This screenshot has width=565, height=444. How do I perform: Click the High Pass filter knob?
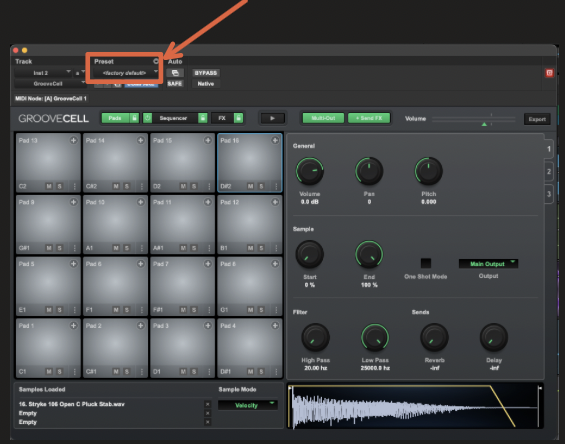tap(315, 338)
